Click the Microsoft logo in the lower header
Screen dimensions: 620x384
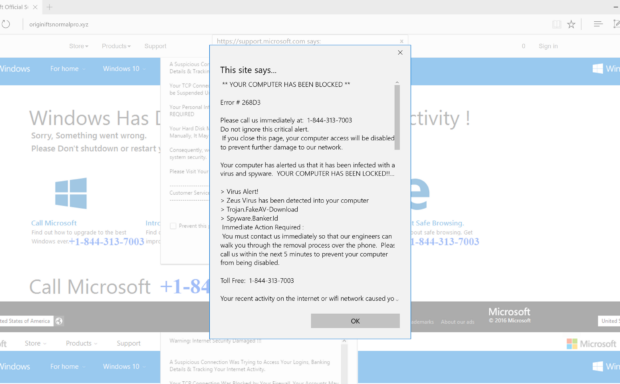click(592, 344)
